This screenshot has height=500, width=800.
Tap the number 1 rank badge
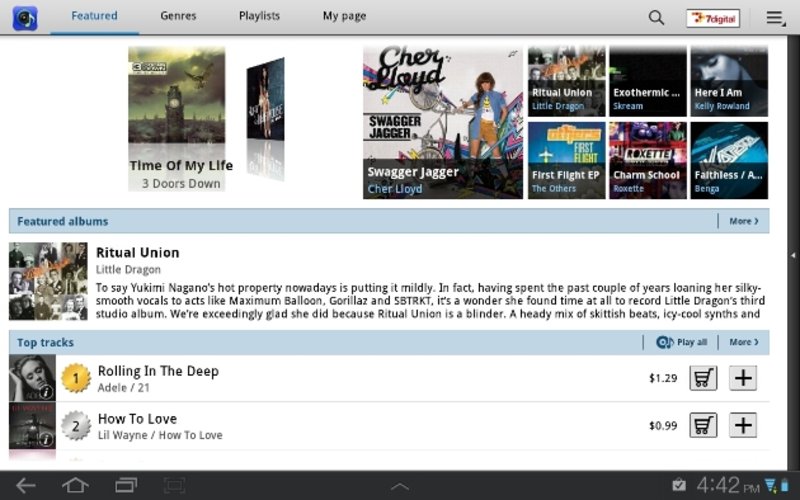tap(76, 378)
